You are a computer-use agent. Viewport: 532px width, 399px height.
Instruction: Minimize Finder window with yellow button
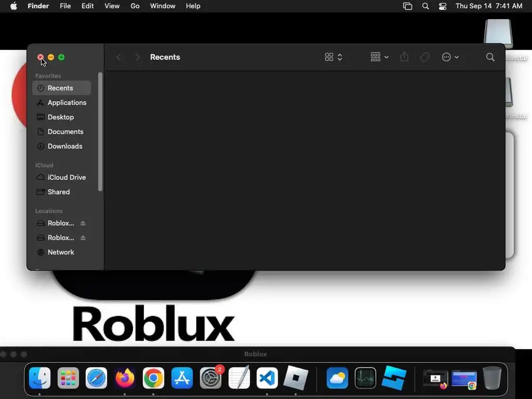51,57
